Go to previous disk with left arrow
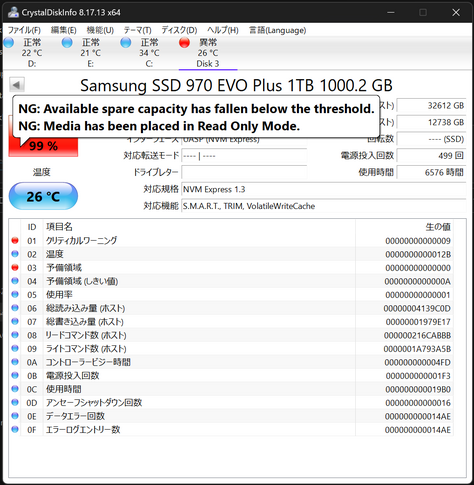 [x=17, y=85]
